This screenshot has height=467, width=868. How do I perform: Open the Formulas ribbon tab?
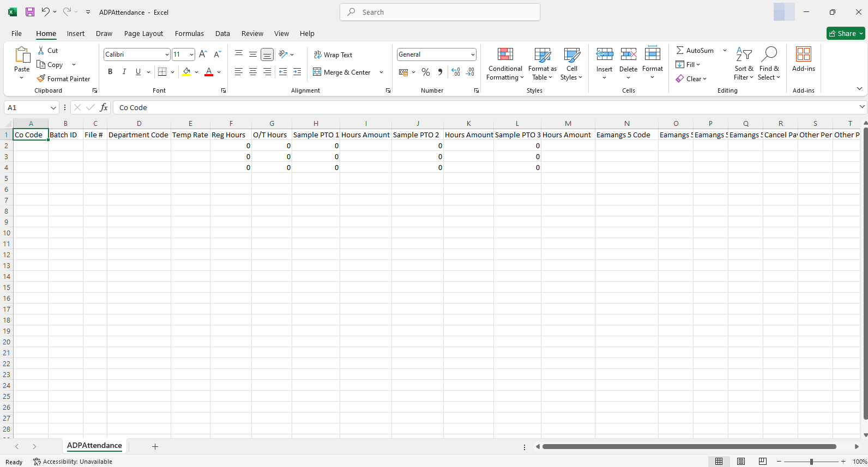coord(189,33)
